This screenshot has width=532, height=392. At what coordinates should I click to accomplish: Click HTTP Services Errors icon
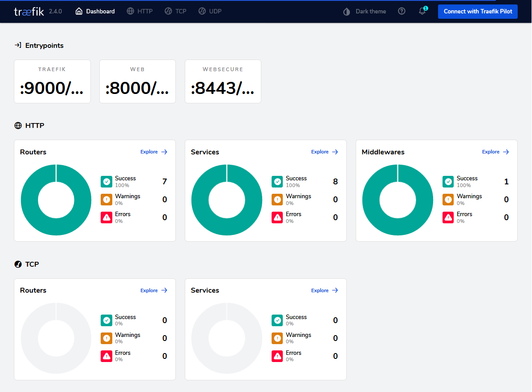[x=277, y=217]
